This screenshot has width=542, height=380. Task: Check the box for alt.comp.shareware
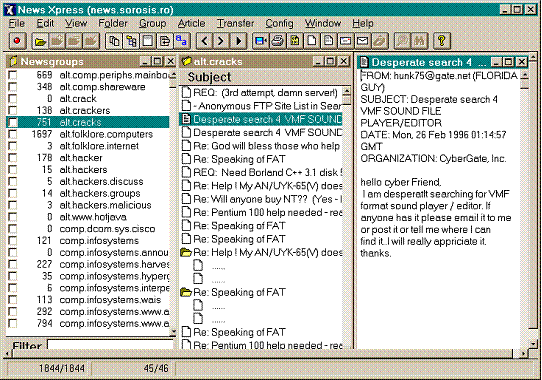coord(12,87)
